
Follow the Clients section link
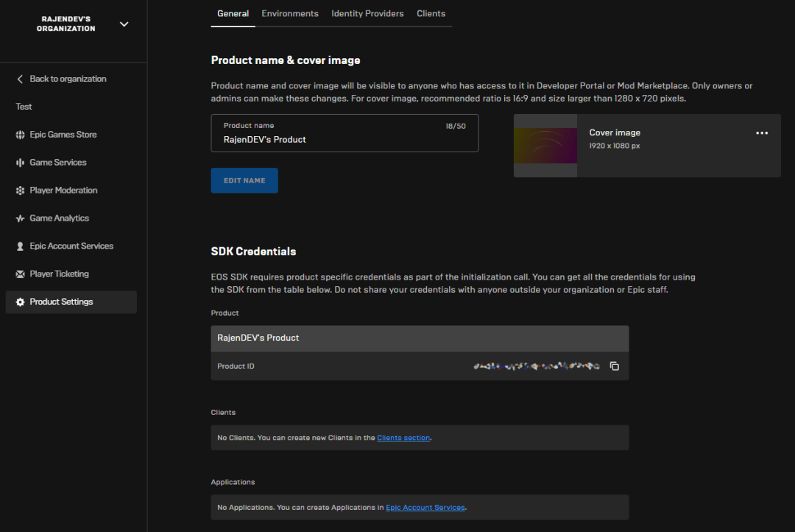tap(403, 438)
